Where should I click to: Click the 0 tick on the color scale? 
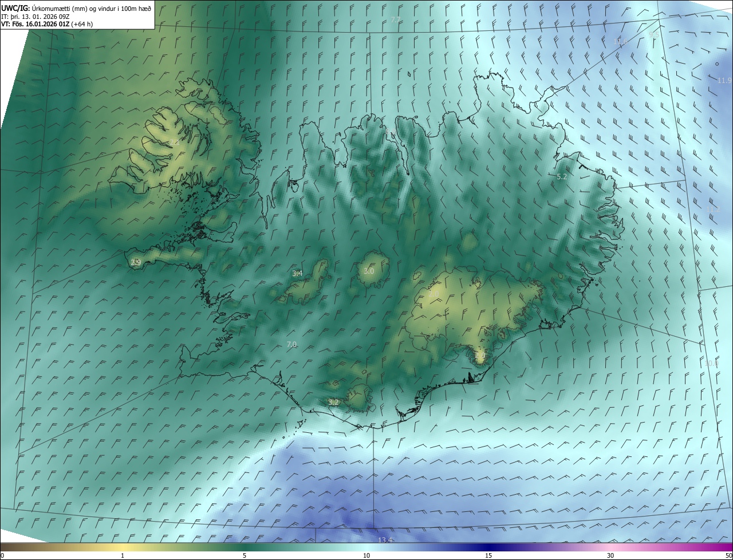click(x=2, y=555)
